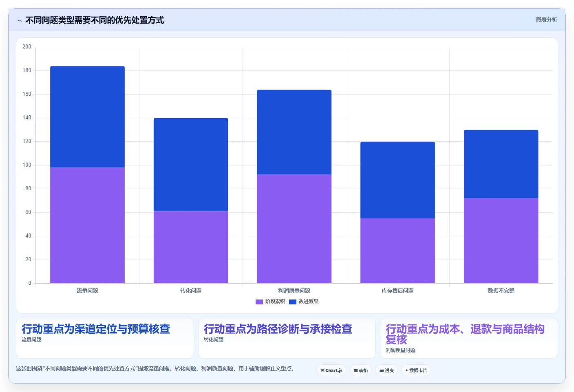Click the purple 阶段累积 bar for 流量问题
The width and height of the screenshot is (574, 392).
(87, 225)
